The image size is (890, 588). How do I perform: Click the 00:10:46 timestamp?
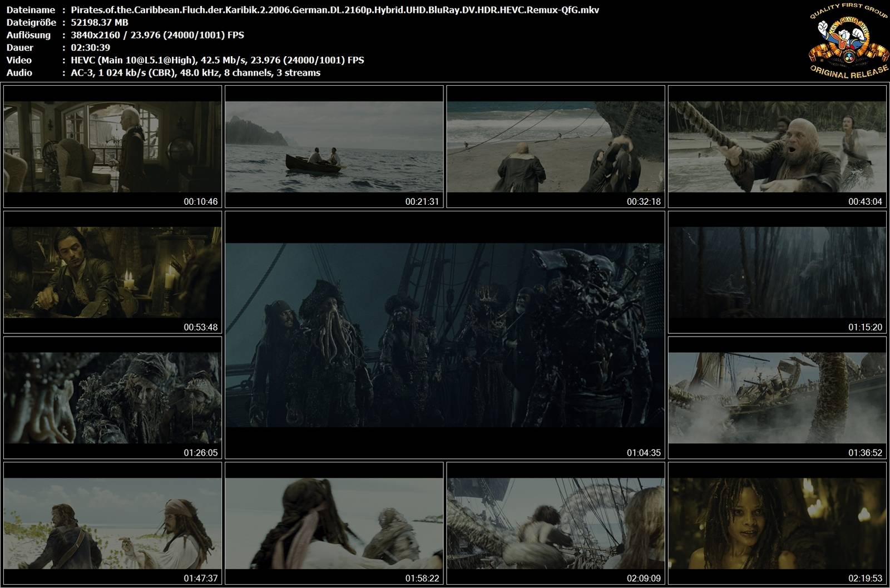(x=201, y=202)
